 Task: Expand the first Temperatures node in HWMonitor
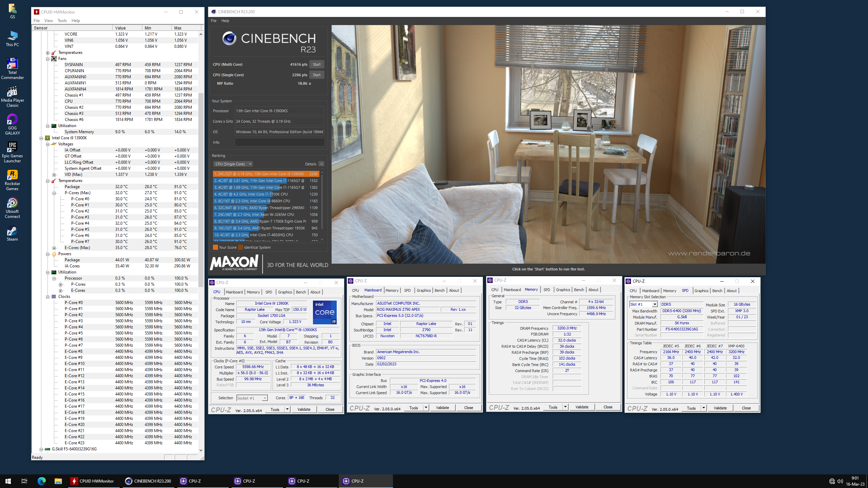click(x=48, y=53)
